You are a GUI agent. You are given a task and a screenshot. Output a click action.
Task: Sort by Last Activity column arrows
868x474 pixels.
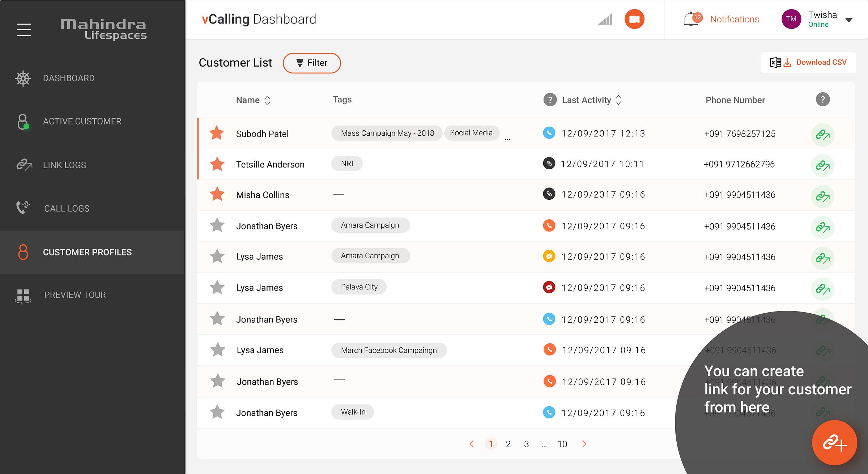[x=618, y=100]
